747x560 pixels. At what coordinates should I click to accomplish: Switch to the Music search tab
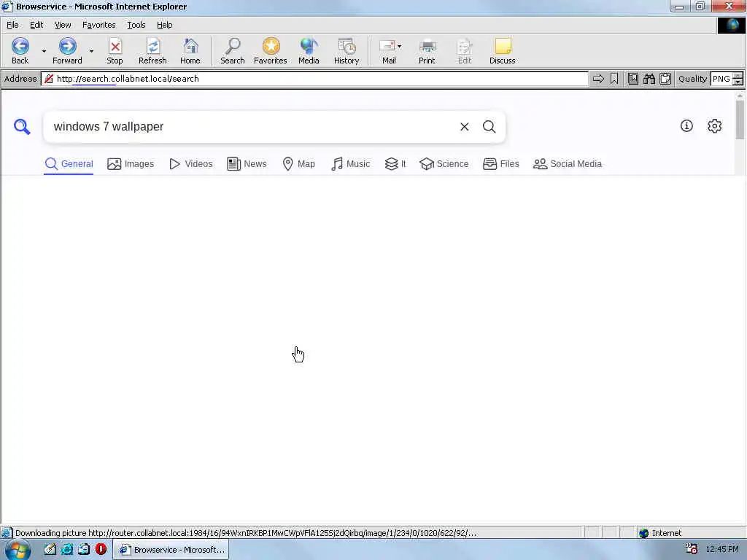(x=350, y=164)
